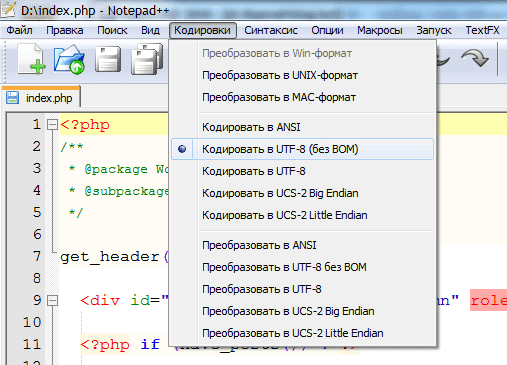507x365 pixels.
Task: Collapse the fold marker on line 1
Action: (x=52, y=125)
